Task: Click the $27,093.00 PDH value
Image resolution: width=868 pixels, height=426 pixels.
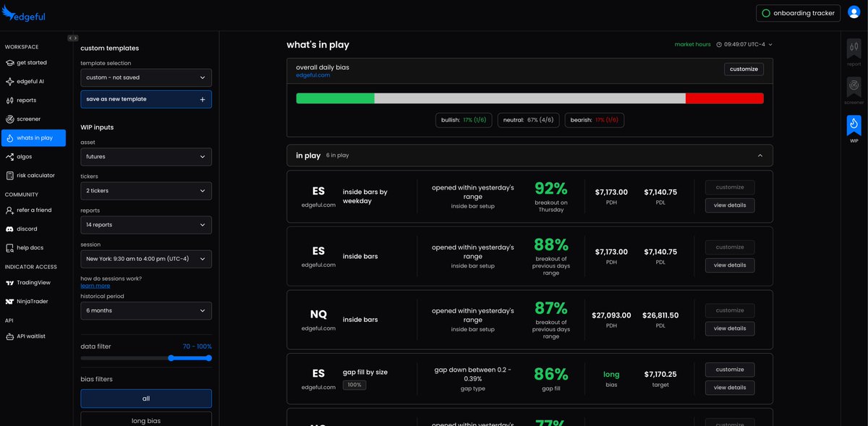Action: 611,315
